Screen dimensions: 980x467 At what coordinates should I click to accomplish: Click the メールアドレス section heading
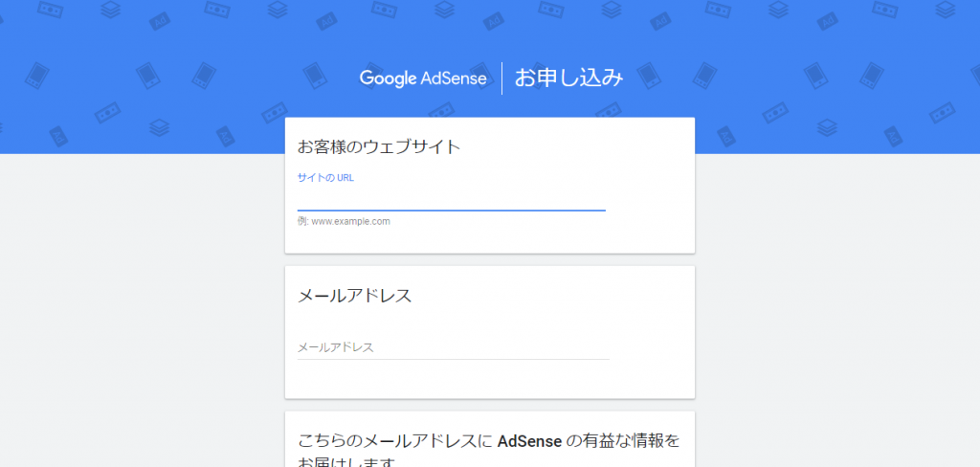[354, 295]
